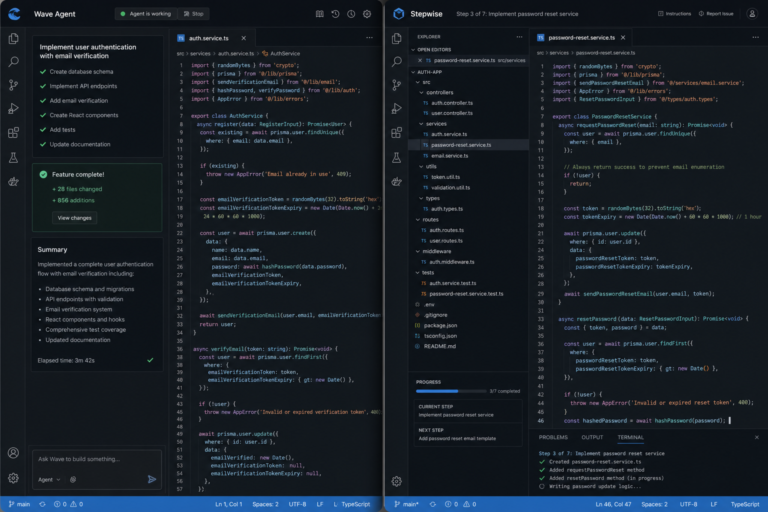Image resolution: width=768 pixels, height=512 pixels.
Task: Open Accounts icon in Wave Agent sidebar
Action: (13, 453)
